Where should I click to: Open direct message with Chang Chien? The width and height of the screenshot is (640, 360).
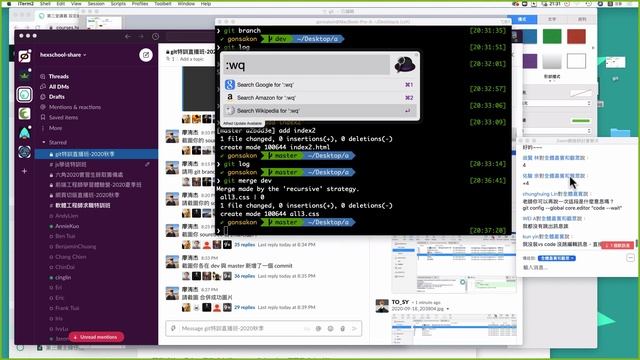(x=71, y=257)
